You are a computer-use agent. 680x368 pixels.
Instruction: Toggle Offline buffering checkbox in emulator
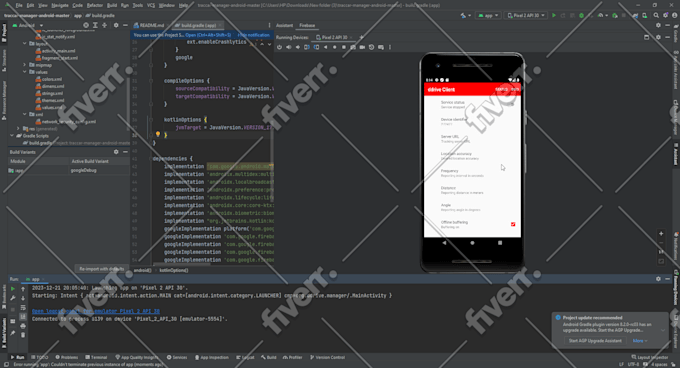click(513, 224)
